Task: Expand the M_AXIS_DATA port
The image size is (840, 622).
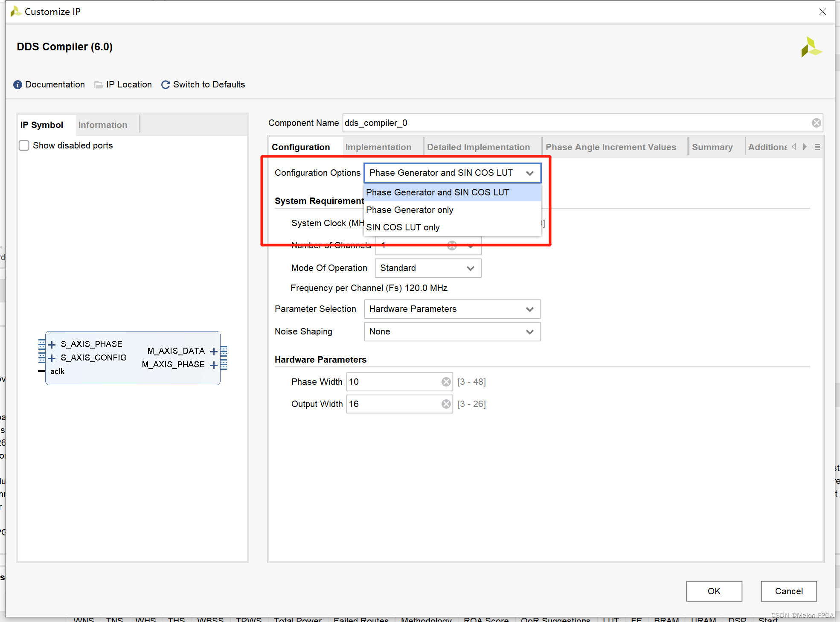Action: 214,351
